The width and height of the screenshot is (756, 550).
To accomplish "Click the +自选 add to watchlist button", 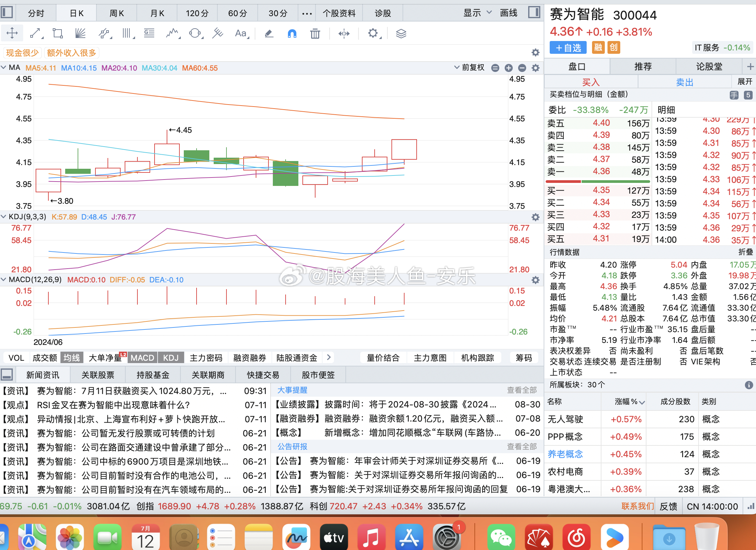I will [x=568, y=48].
